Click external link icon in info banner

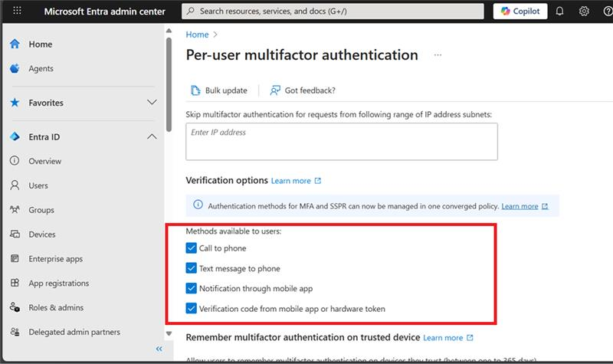[x=545, y=206]
